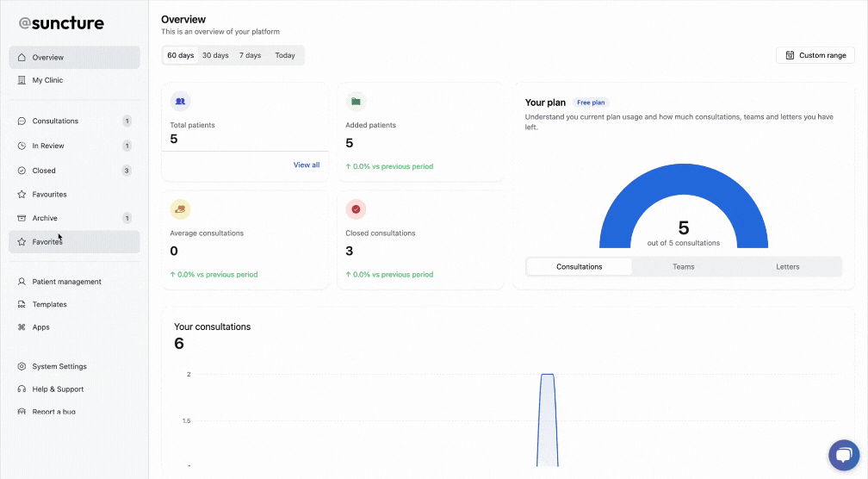The width and height of the screenshot is (868, 479).
Task: Click the Total patients people icon
Action: 180,101
